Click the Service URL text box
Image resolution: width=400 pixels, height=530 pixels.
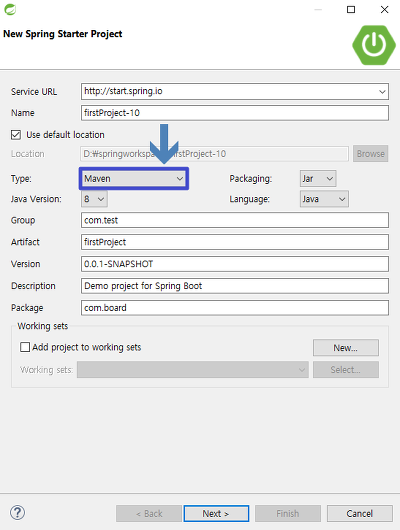click(x=235, y=92)
